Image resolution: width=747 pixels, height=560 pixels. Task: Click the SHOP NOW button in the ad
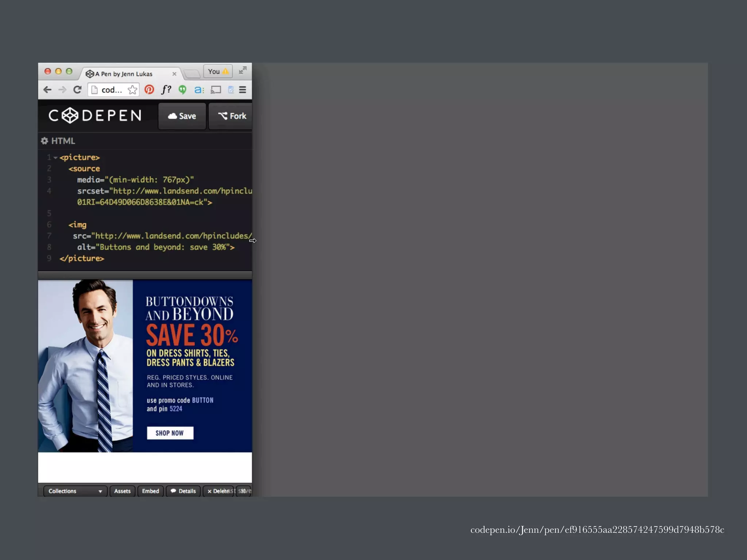[170, 433]
